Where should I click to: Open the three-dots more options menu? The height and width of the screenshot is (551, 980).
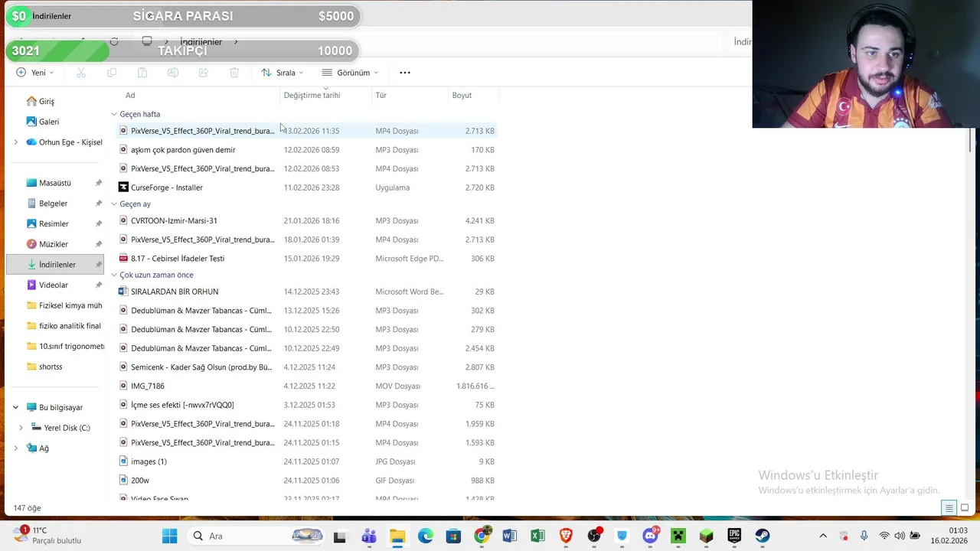pyautogui.click(x=405, y=73)
